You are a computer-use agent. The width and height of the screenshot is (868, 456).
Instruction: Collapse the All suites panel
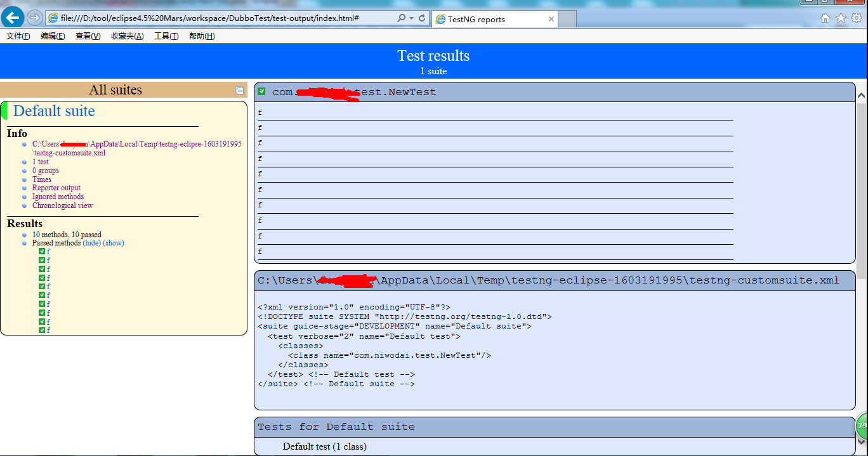tap(239, 91)
